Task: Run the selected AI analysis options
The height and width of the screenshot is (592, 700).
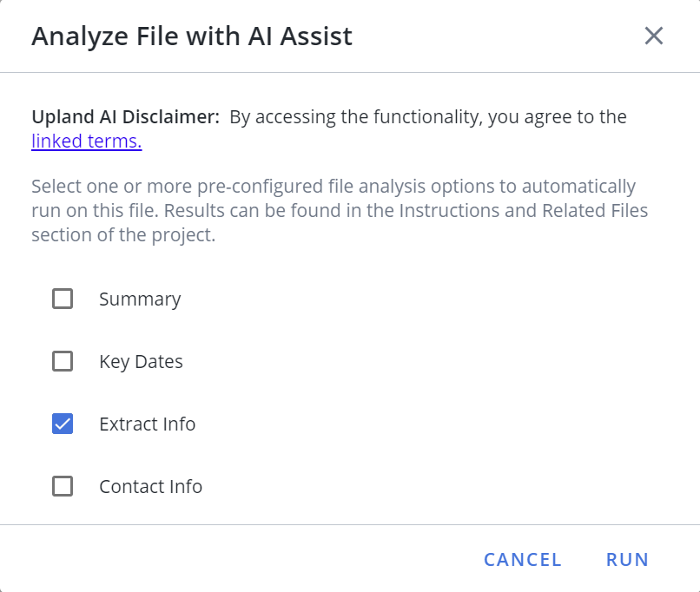Action: tap(627, 559)
